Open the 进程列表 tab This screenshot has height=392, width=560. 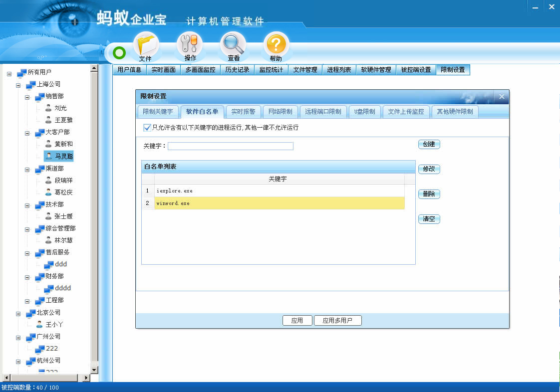pos(339,70)
